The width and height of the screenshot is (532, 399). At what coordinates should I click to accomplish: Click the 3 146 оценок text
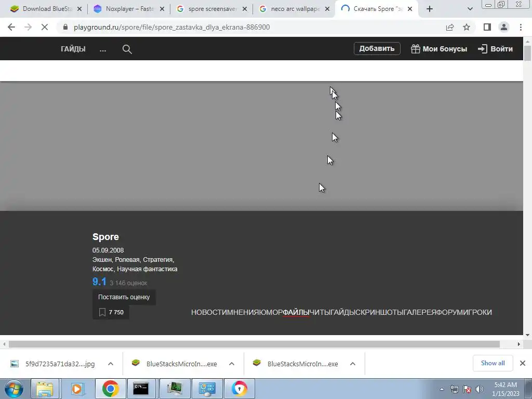[x=129, y=283]
